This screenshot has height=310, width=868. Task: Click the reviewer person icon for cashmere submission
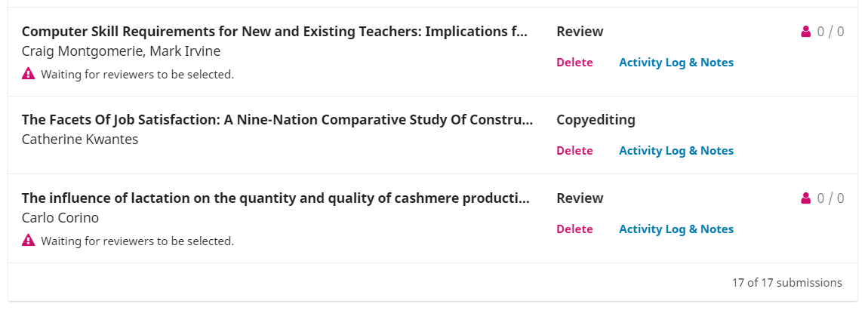point(805,198)
